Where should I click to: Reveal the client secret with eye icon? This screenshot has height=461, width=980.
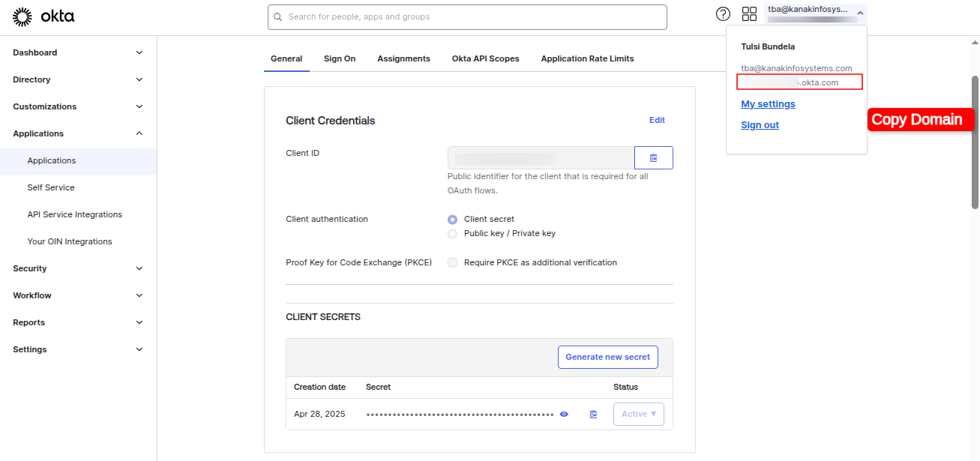(x=564, y=414)
